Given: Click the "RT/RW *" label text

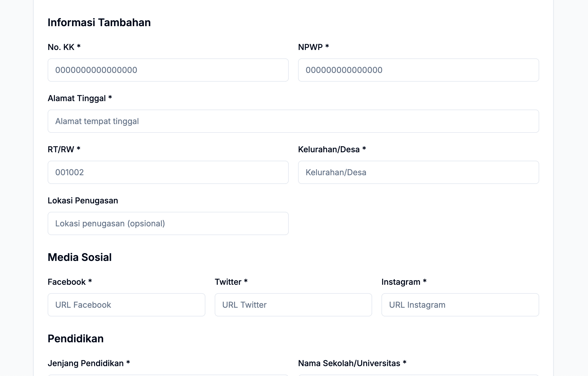Looking at the screenshot, I should pyautogui.click(x=64, y=149).
